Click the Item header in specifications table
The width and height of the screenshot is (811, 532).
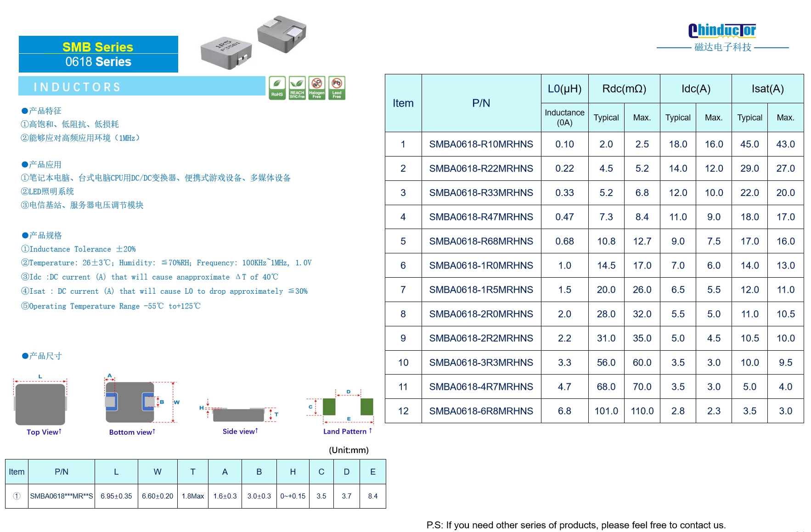[x=403, y=103]
